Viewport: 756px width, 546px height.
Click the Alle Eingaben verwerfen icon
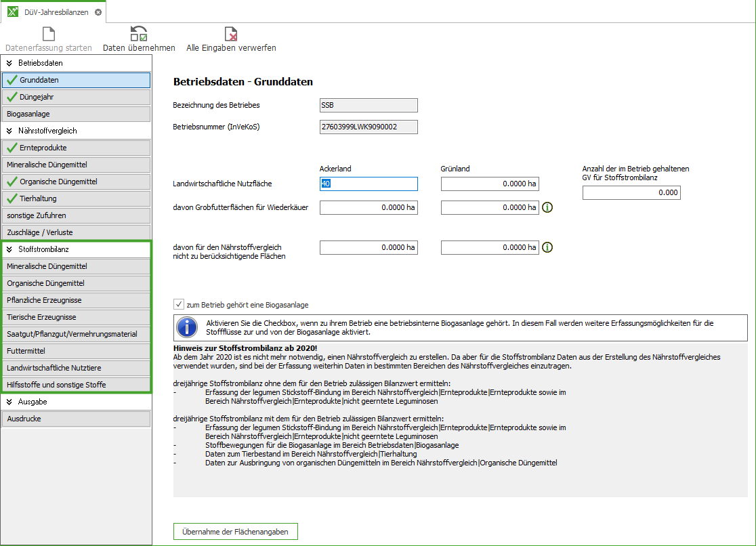tap(231, 34)
